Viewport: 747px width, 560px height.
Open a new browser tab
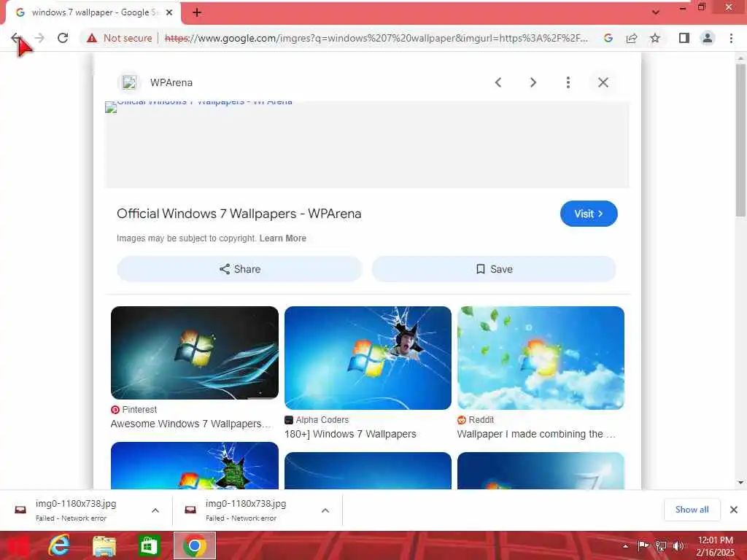197,12
